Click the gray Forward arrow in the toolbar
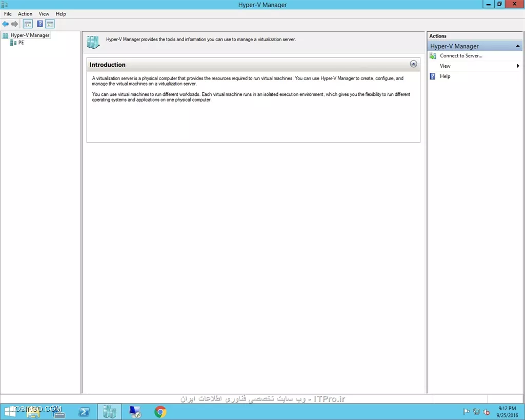The image size is (525, 420). 14,24
